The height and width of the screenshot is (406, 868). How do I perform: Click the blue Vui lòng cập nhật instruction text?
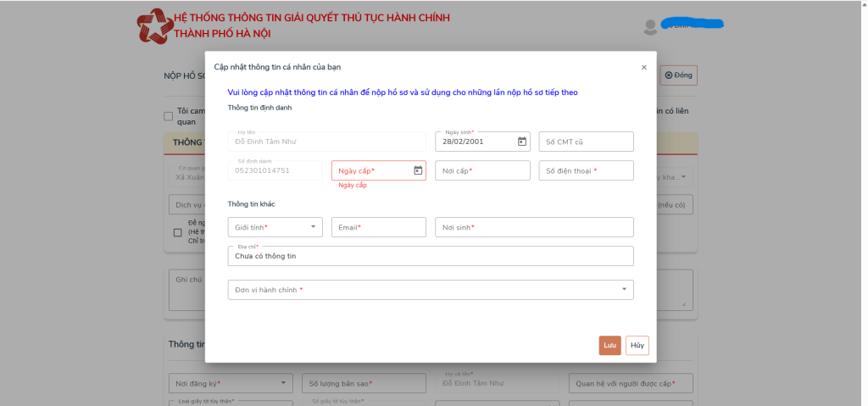403,92
